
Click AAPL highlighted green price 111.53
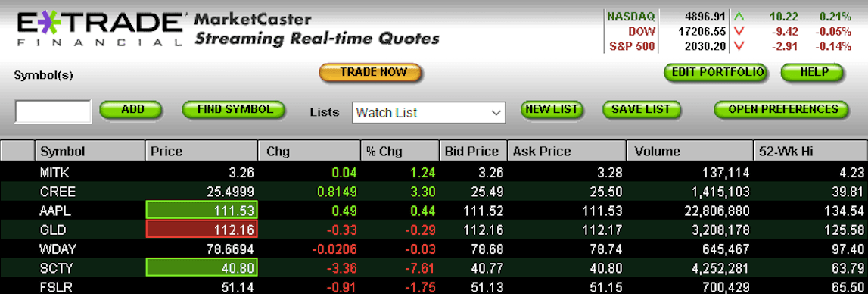(201, 211)
